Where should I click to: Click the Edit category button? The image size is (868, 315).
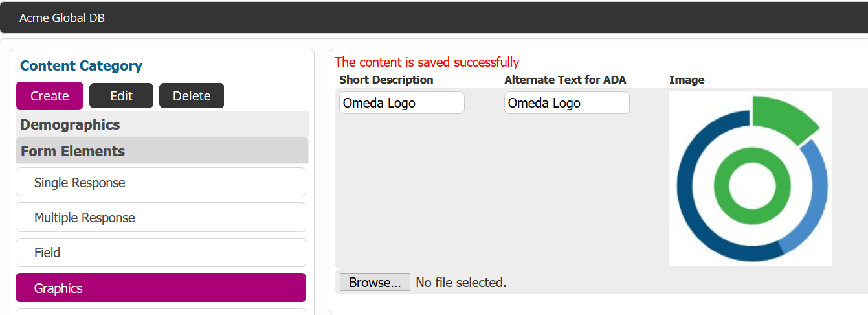click(121, 95)
